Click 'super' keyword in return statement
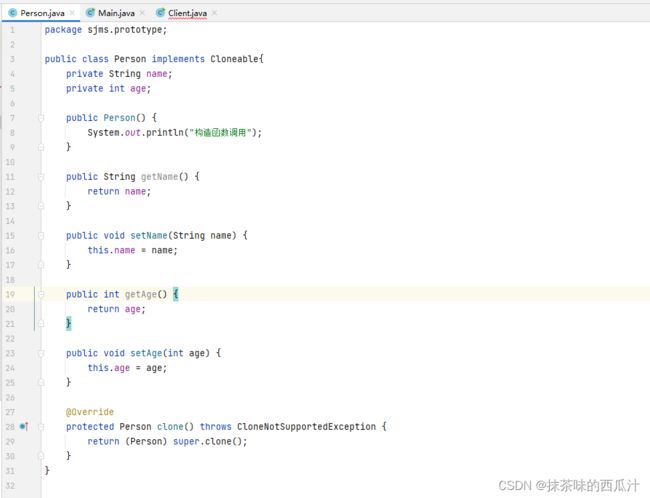The height and width of the screenshot is (498, 650). pyautogui.click(x=186, y=441)
